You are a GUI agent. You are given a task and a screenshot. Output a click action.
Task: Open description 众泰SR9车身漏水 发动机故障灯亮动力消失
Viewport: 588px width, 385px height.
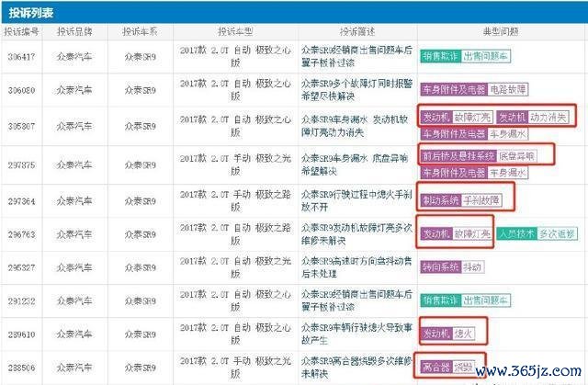(x=355, y=126)
